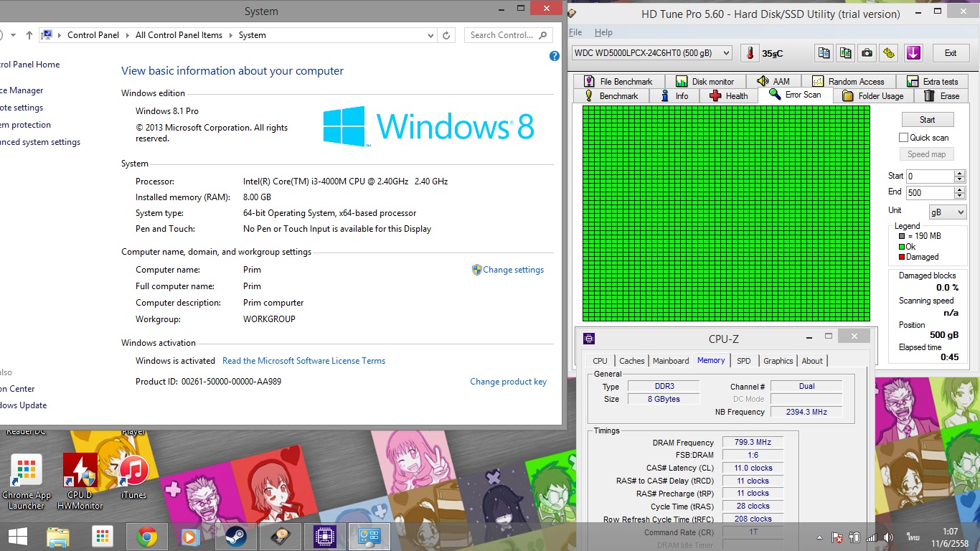
Task: Open the CPUID HWMonitor desktop shortcut
Action: click(x=80, y=482)
